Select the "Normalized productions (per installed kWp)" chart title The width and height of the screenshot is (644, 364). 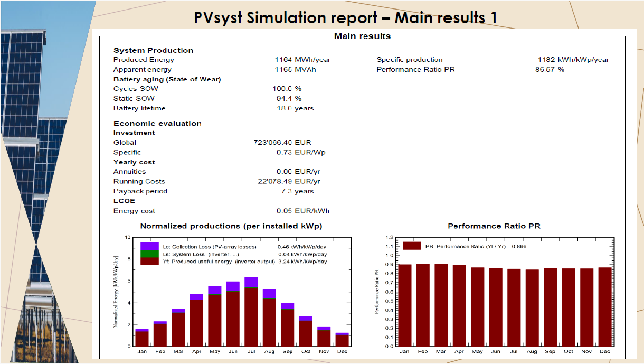(x=231, y=226)
